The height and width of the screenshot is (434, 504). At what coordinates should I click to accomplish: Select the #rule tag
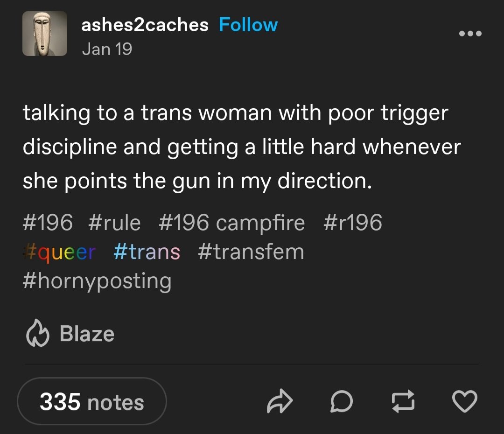(x=114, y=223)
